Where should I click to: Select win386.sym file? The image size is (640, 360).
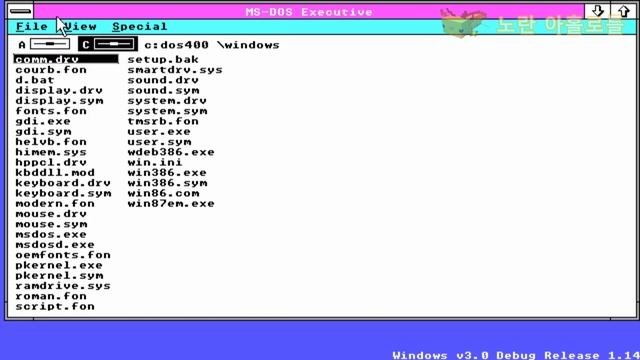pos(167,183)
